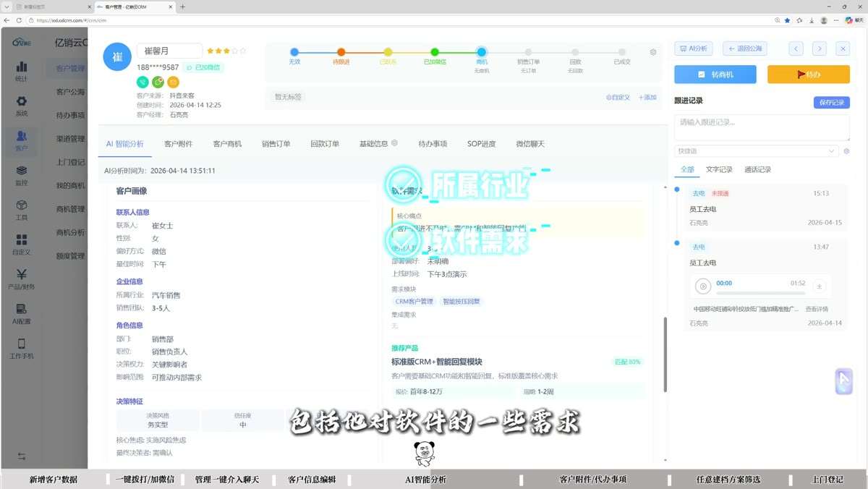
Task: Click the AI分析 button
Action: [694, 48]
